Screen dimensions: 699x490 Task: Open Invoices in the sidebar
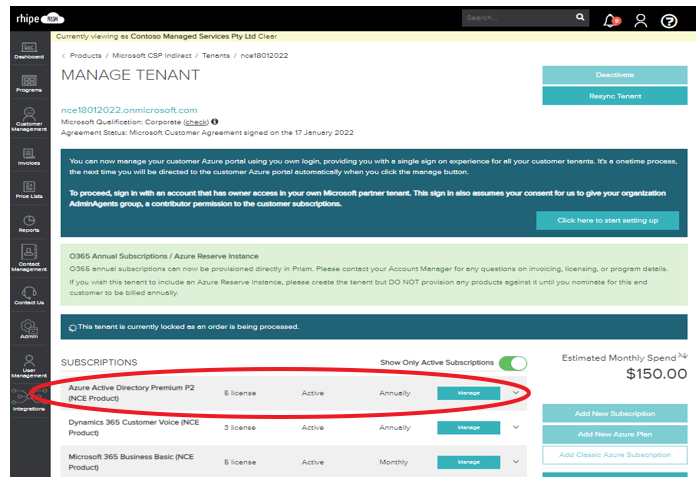point(29,156)
